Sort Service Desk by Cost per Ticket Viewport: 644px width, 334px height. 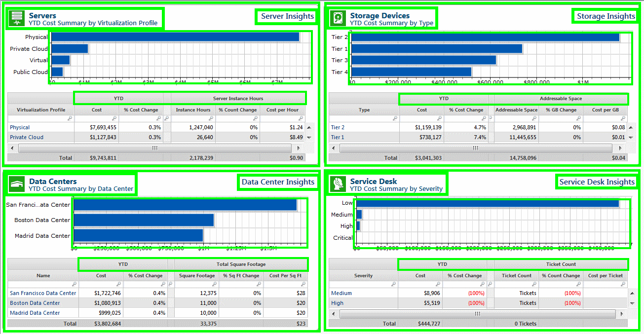click(x=606, y=276)
